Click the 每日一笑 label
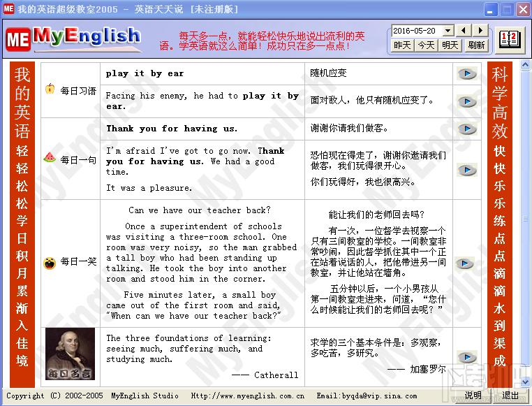The width and height of the screenshot is (532, 406). [78, 261]
